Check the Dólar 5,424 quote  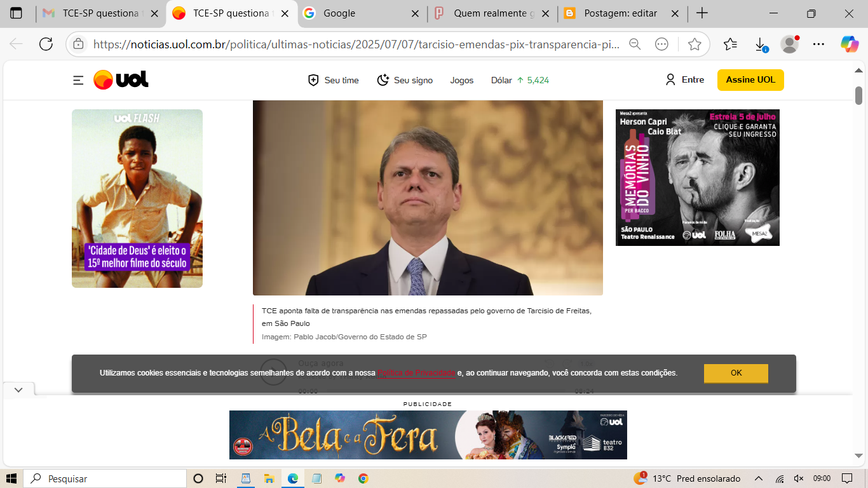(520, 80)
